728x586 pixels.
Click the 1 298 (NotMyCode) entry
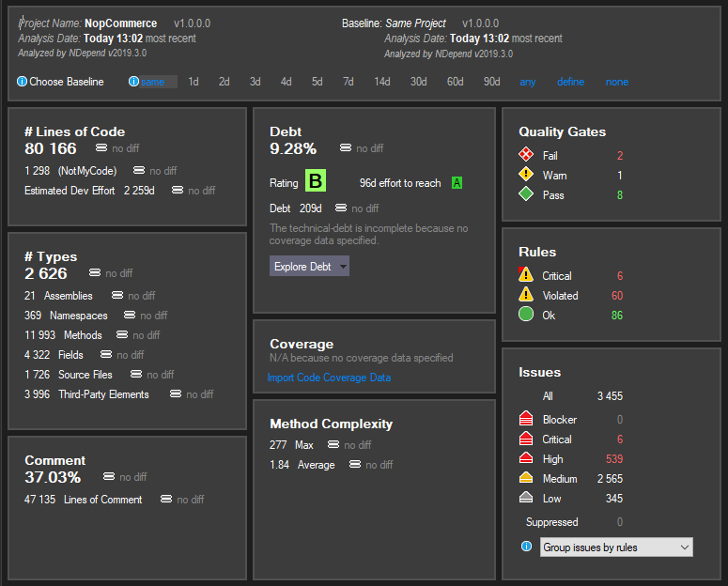click(x=70, y=171)
